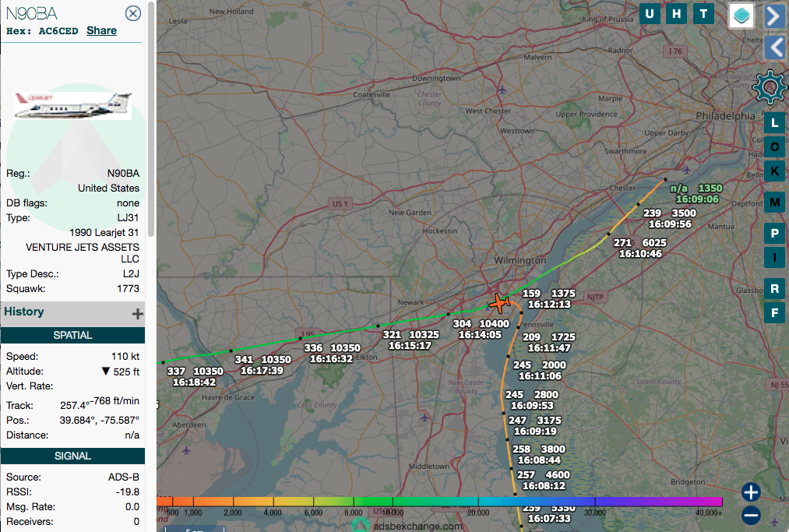Toggle the T tracks button
789x532 pixels.
coord(703,13)
